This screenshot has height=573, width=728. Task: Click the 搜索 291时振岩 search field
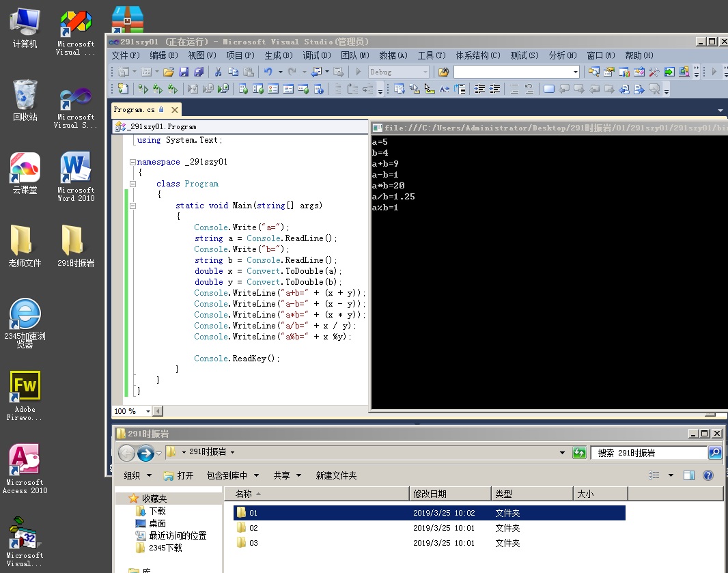click(x=649, y=452)
